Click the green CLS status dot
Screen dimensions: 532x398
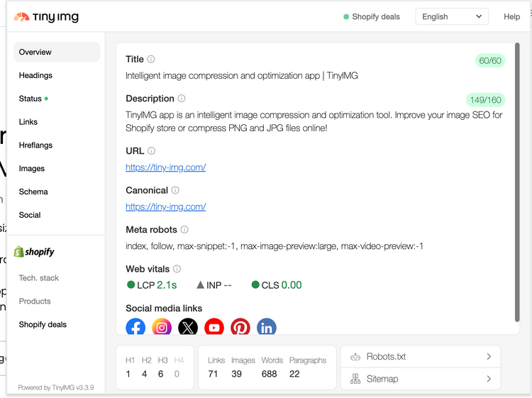(255, 284)
